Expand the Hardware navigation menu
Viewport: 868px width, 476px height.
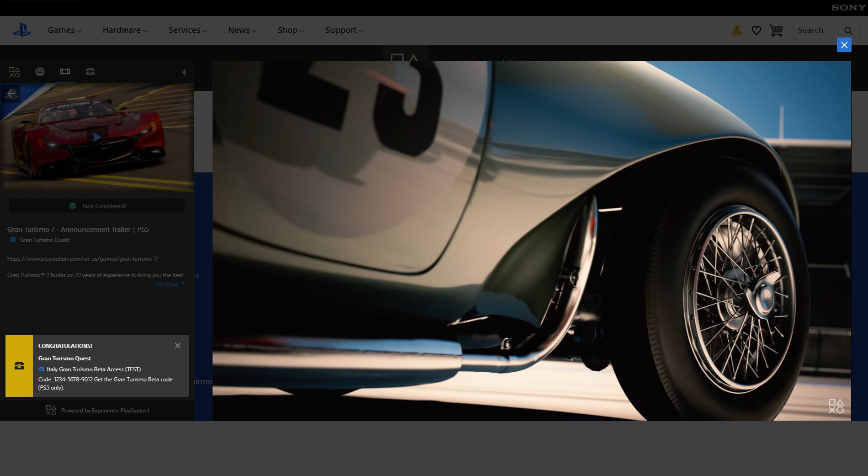(x=125, y=30)
